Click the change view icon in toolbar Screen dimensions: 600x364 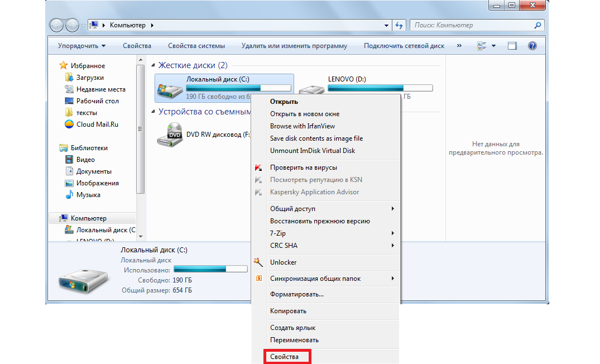pos(482,46)
